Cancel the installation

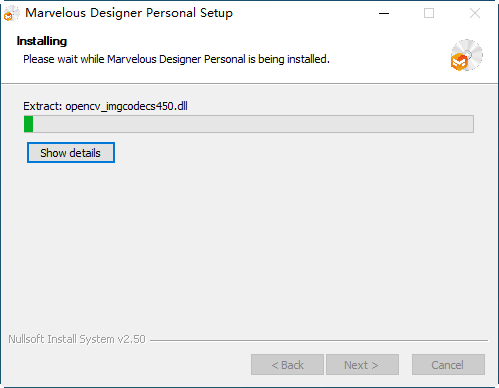448,365
